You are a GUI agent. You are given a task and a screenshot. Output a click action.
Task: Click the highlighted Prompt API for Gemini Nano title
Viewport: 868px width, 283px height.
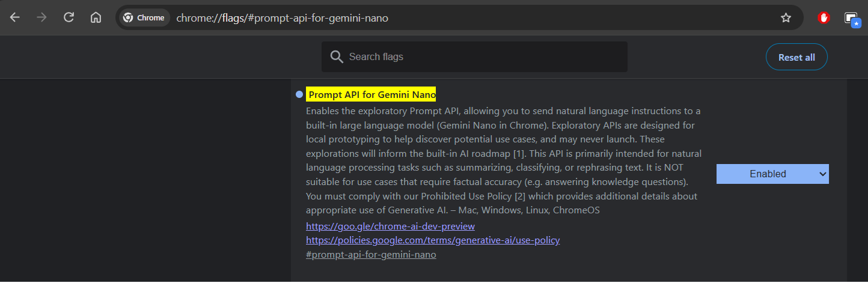pos(371,94)
